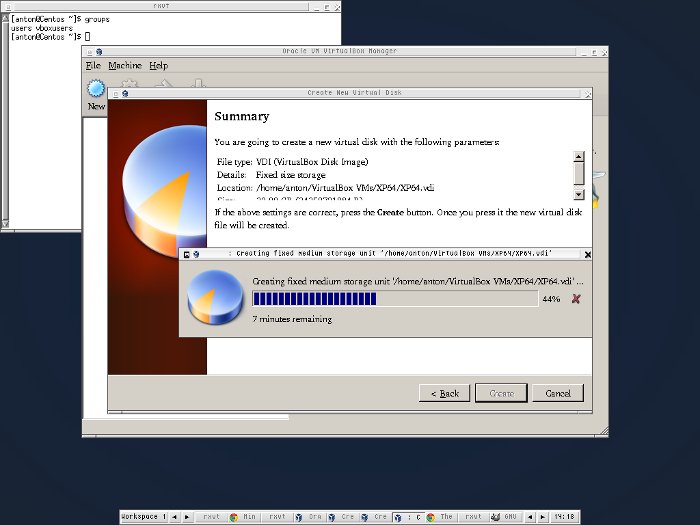Click the VirtualBox icon in the Manager window titlebar
The width and height of the screenshot is (700, 525).
pyautogui.click(x=99, y=52)
